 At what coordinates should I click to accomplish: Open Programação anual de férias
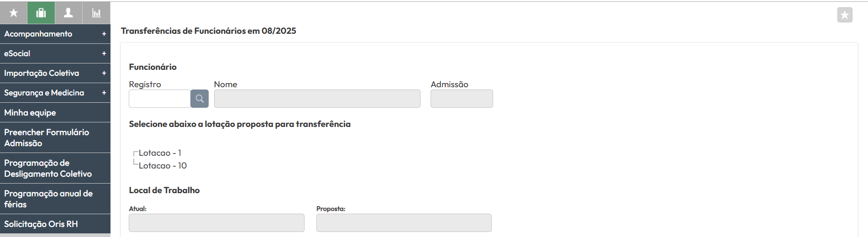click(48, 199)
